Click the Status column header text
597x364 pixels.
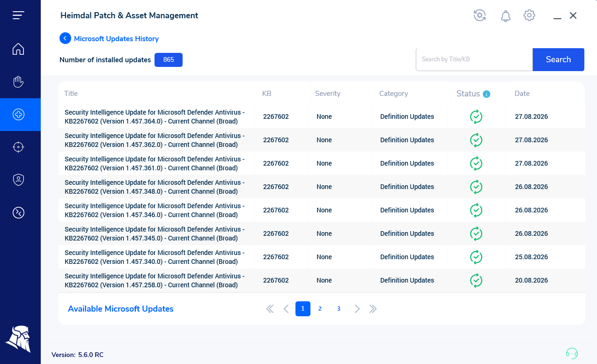(x=468, y=94)
